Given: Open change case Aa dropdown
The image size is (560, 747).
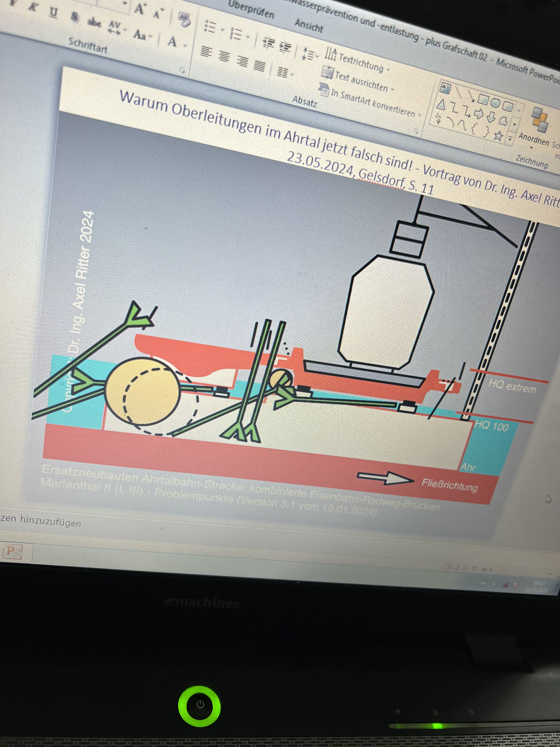Looking at the screenshot, I should click(142, 35).
